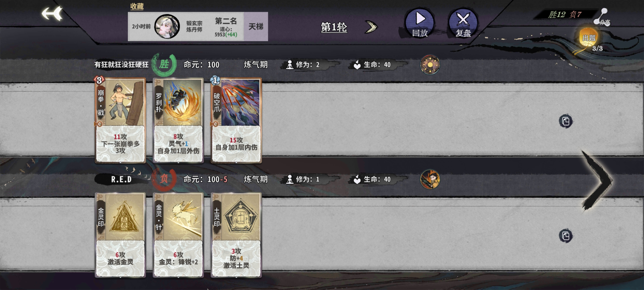Switch to the 天梯 tab
This screenshot has width=644, height=290.
256,26
